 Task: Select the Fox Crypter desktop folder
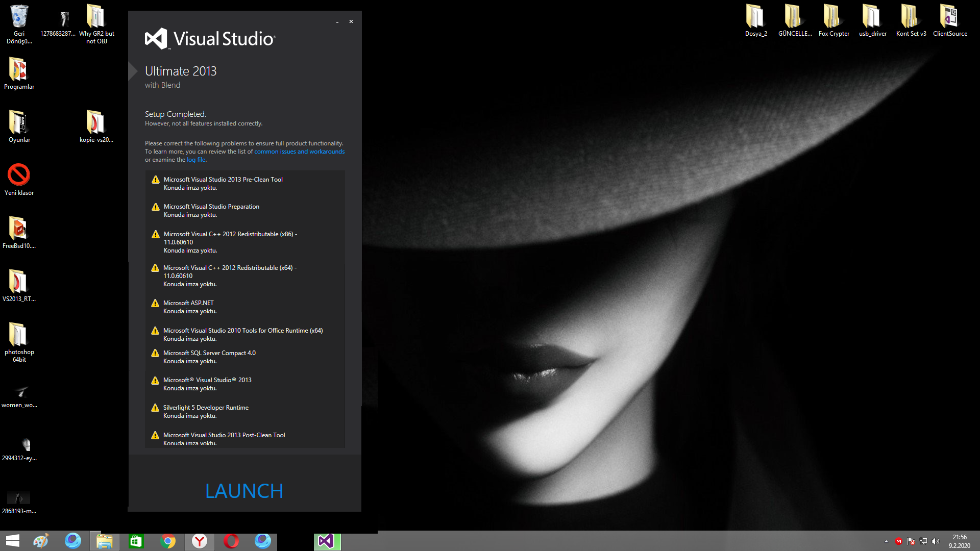point(834,20)
